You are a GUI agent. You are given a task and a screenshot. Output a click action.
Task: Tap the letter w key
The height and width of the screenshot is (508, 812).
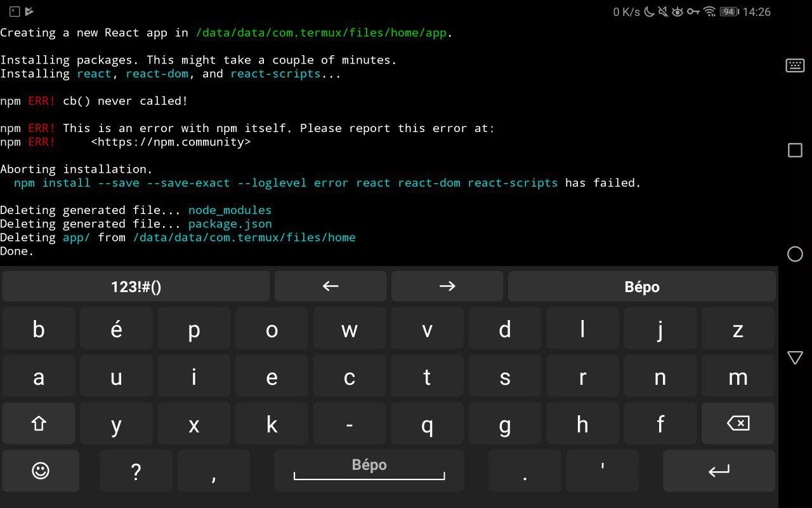pyautogui.click(x=350, y=330)
